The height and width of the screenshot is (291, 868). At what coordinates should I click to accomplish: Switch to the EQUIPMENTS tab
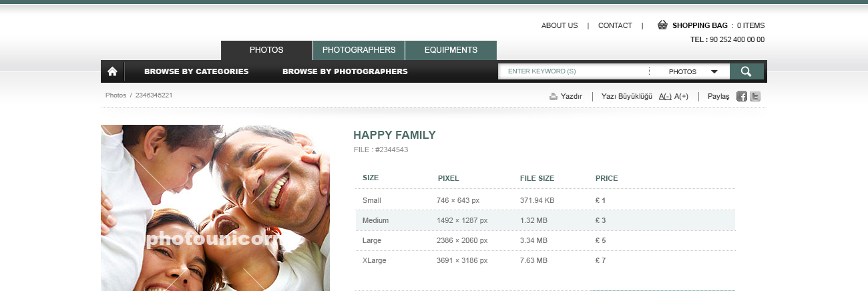(x=451, y=50)
